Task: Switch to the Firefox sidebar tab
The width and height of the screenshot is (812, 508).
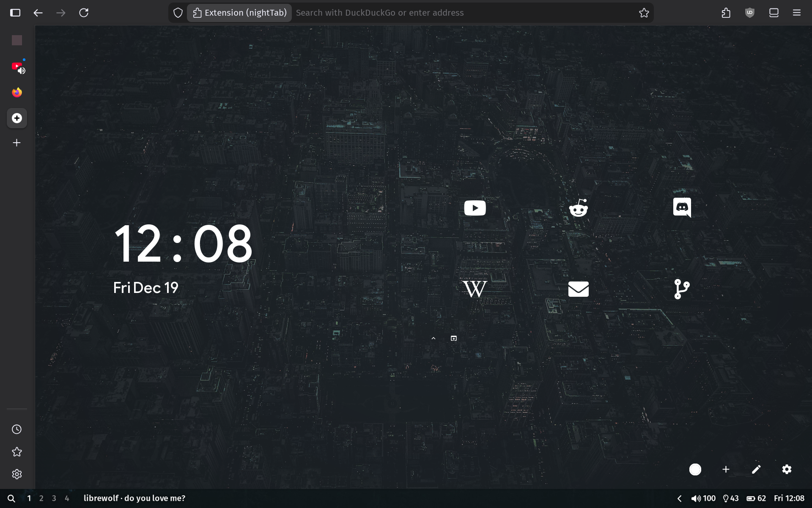Action: coord(17,92)
